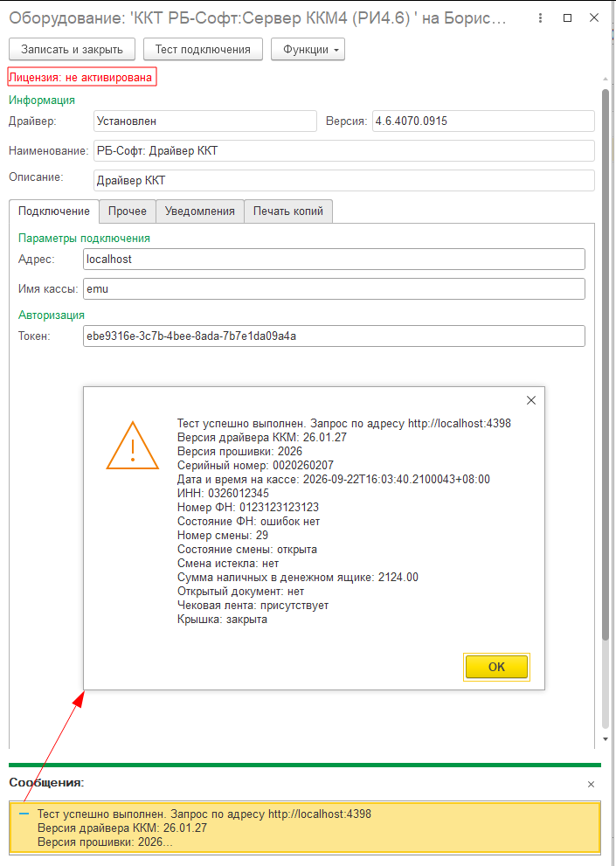Open the 'Уведомления' tab

(200, 211)
